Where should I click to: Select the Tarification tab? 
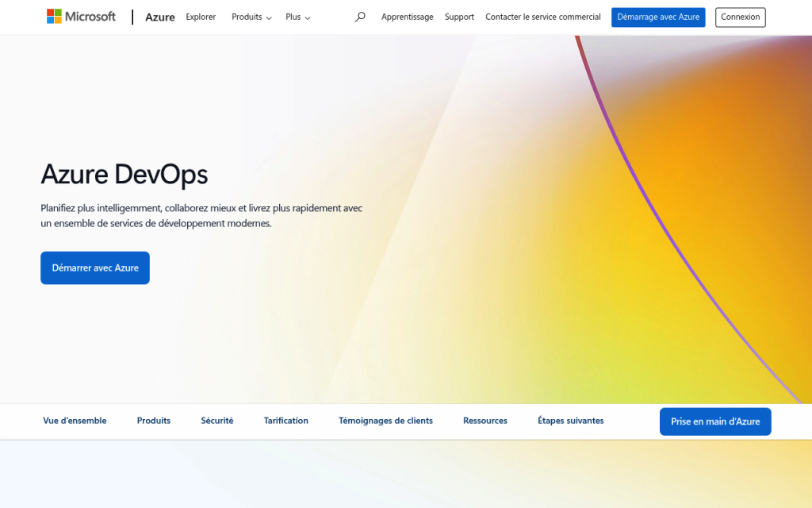coord(285,421)
